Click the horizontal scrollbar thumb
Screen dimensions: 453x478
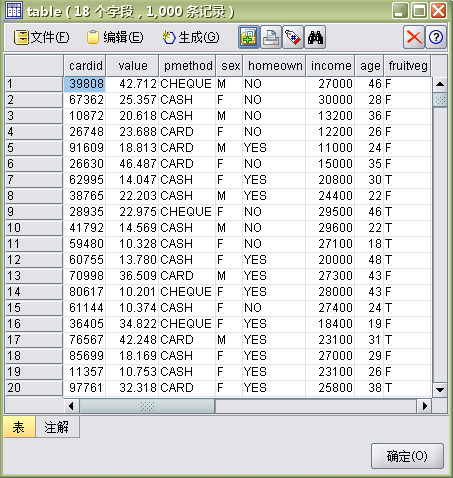point(147,406)
